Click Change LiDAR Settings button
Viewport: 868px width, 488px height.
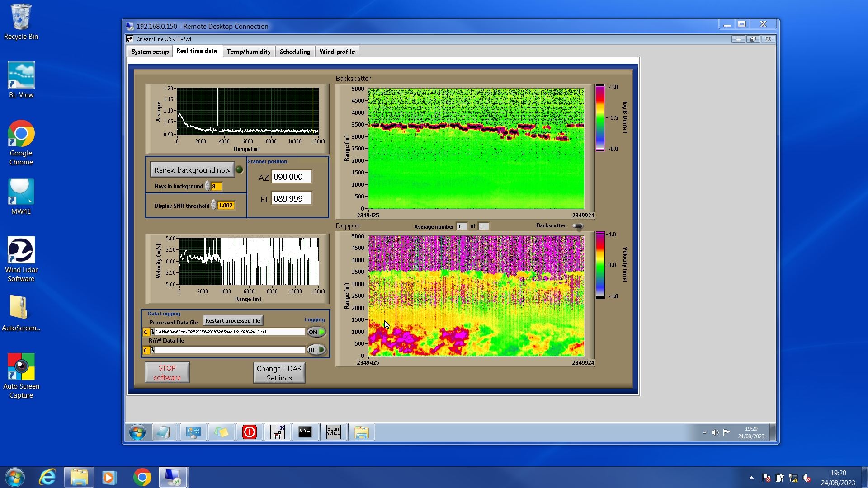pyautogui.click(x=279, y=373)
